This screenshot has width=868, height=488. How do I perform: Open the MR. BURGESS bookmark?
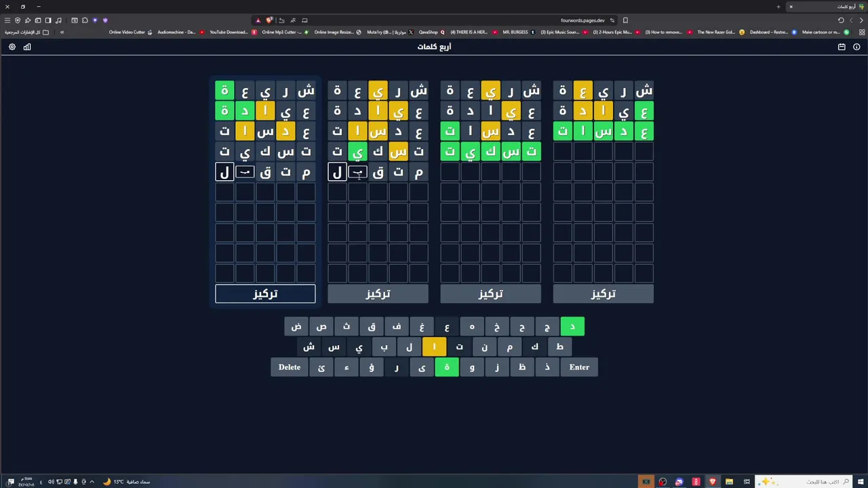coord(519,32)
